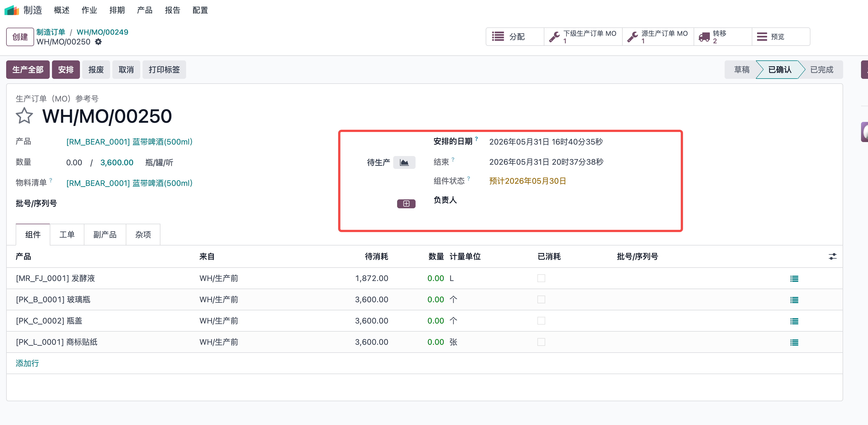Screen dimensions: 868x425
Task: Click the 生产全部 button
Action: tap(28, 70)
